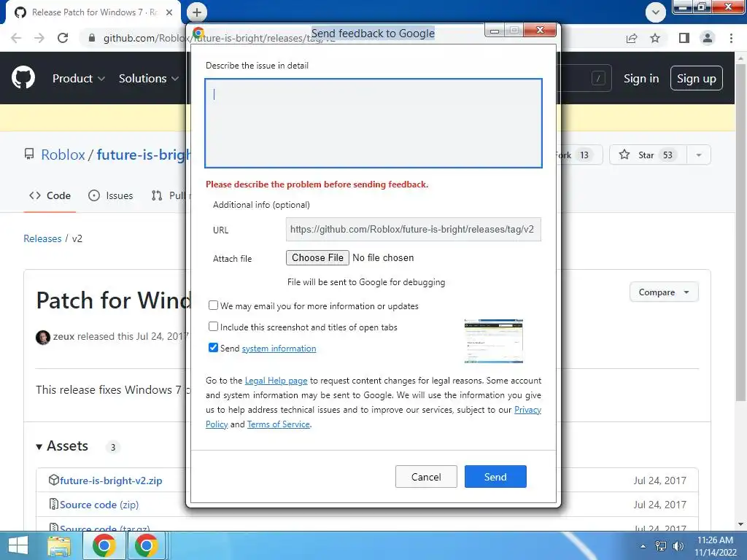The image size is (747, 560).
Task: Open the Terms of Service link
Action: [278, 424]
